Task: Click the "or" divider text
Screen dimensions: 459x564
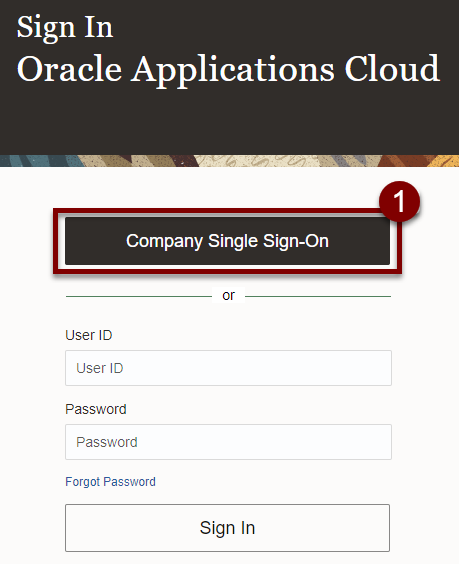Action: [x=228, y=296]
